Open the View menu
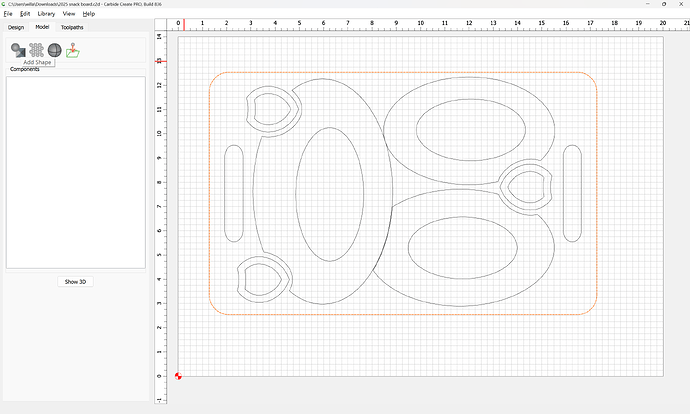 pos(69,14)
